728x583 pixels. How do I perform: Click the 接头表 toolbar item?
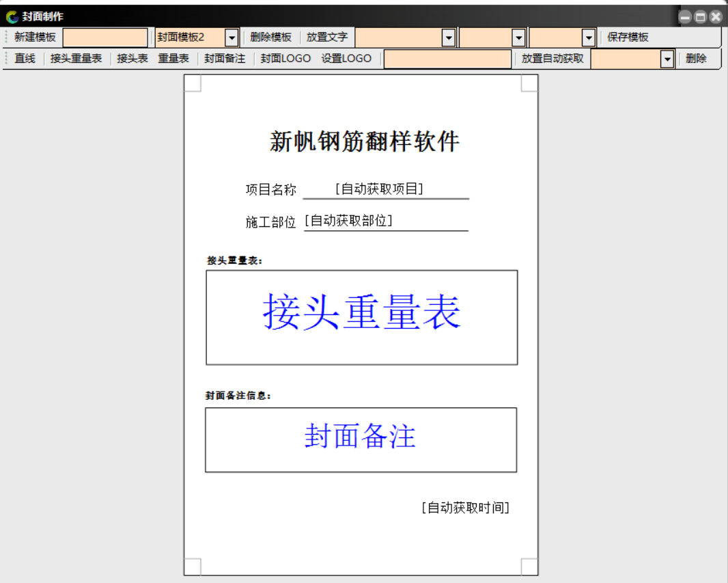pyautogui.click(x=132, y=59)
